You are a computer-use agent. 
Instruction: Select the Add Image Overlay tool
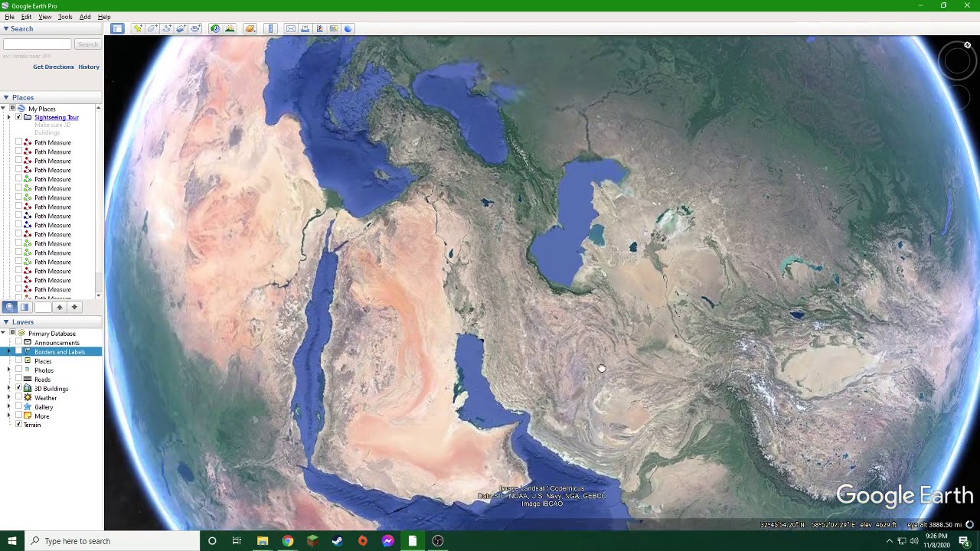click(181, 28)
